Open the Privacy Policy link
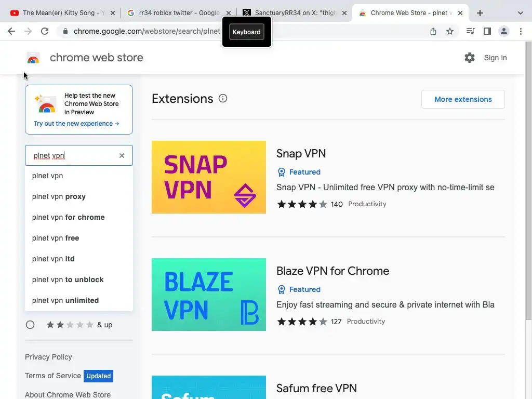 [x=48, y=357]
